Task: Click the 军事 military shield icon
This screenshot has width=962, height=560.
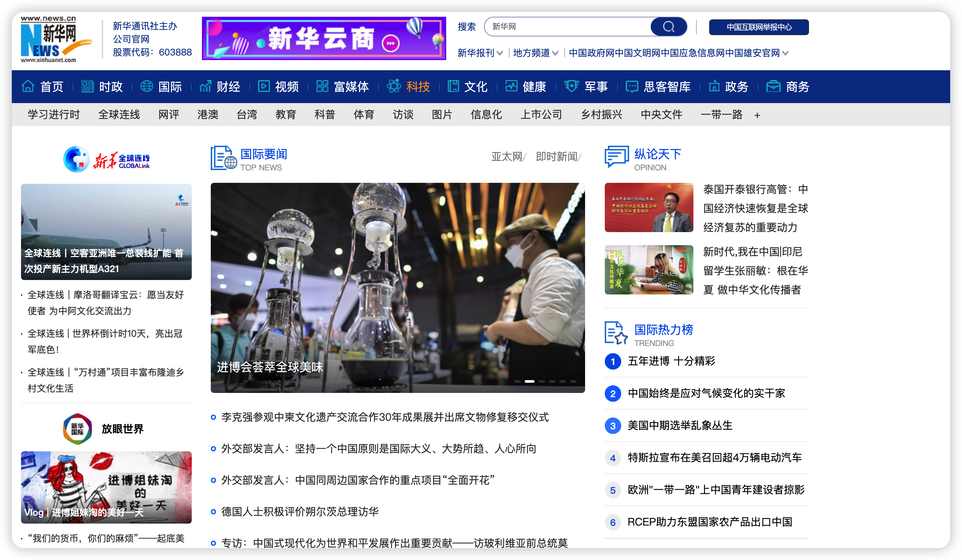Action: point(571,87)
